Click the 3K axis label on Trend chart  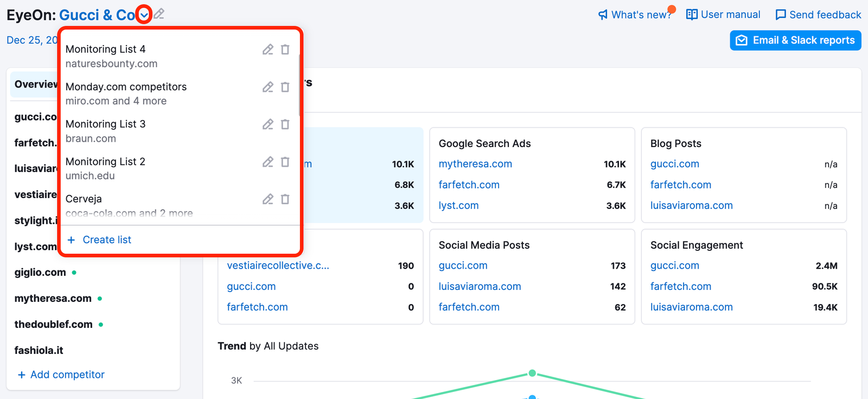tap(237, 381)
